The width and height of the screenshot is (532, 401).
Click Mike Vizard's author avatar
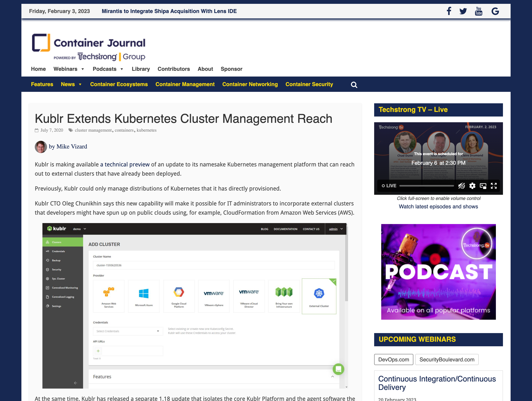click(41, 147)
